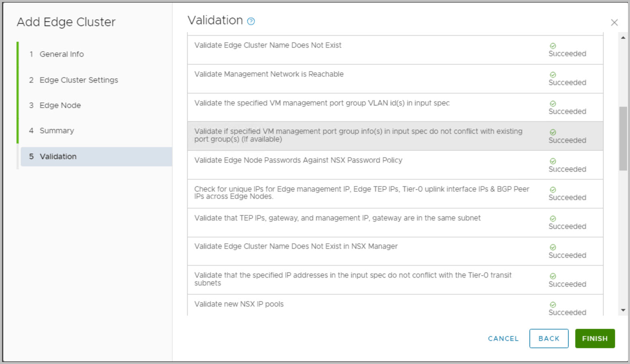Image resolution: width=630 pixels, height=364 pixels.
Task: Click success icon for Tier-0 transit subnets row
Action: 553,276
